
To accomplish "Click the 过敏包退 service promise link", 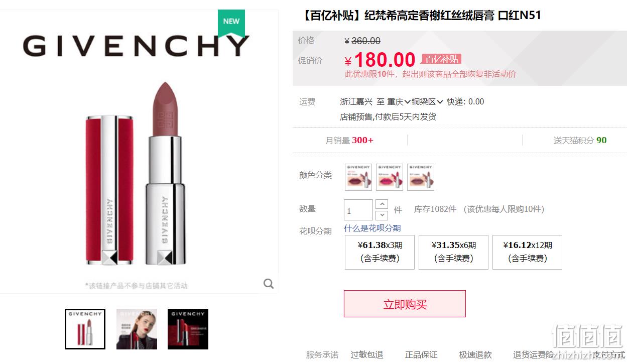I will (x=367, y=355).
